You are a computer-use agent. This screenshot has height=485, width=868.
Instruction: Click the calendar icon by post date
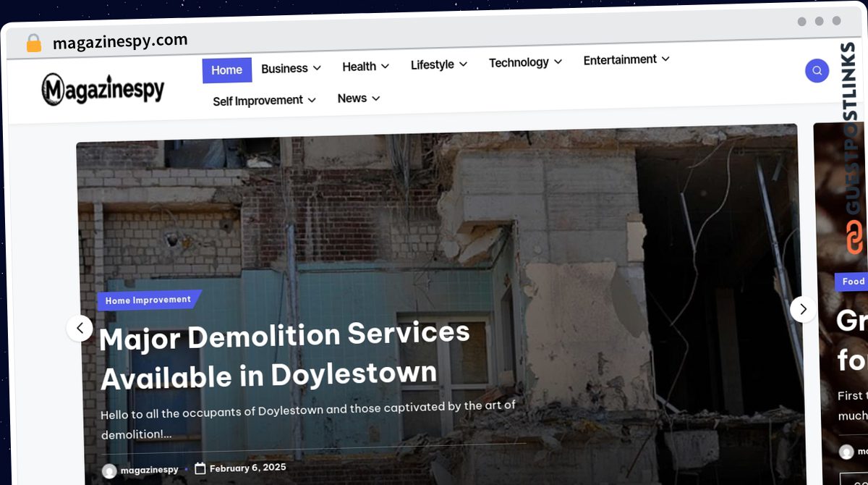pyautogui.click(x=200, y=468)
